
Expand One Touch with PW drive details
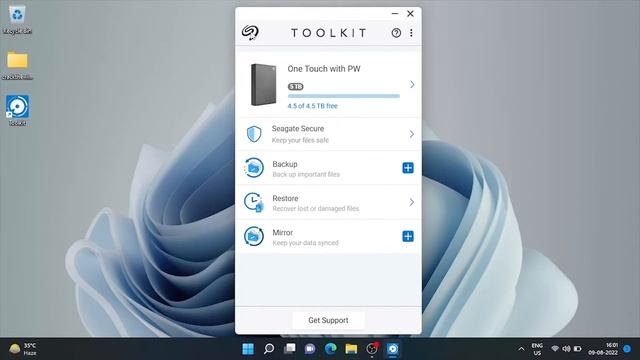[412, 84]
